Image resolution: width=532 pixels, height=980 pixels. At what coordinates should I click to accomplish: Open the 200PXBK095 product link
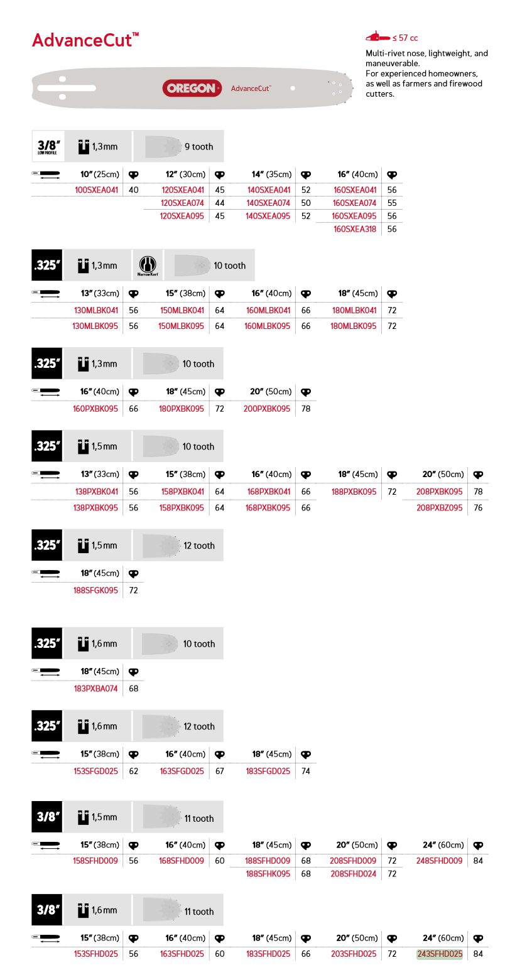267,409
